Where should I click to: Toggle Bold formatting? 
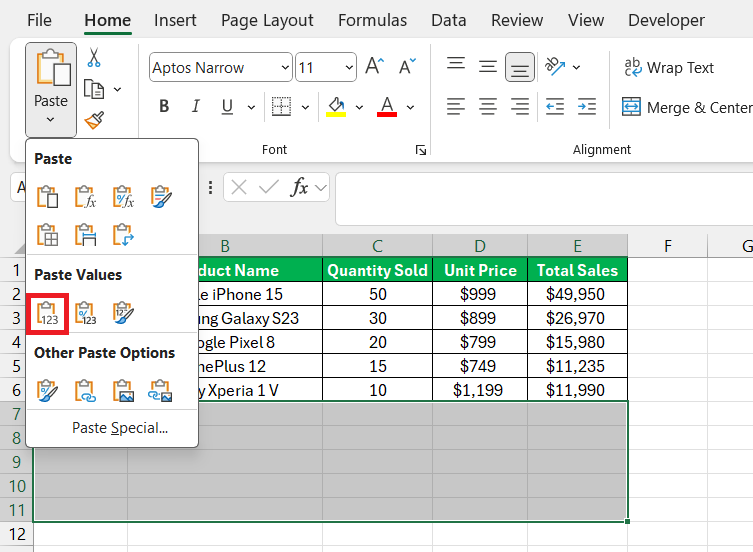(x=164, y=106)
